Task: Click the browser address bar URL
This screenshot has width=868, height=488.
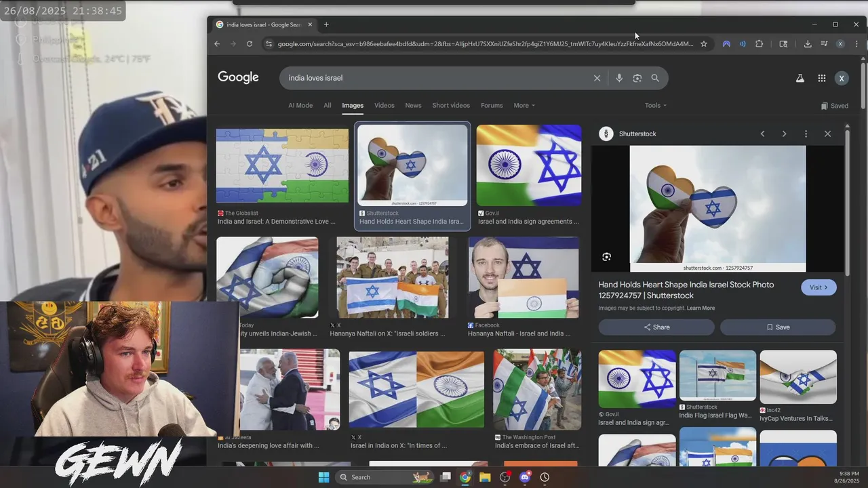Action: (485, 44)
